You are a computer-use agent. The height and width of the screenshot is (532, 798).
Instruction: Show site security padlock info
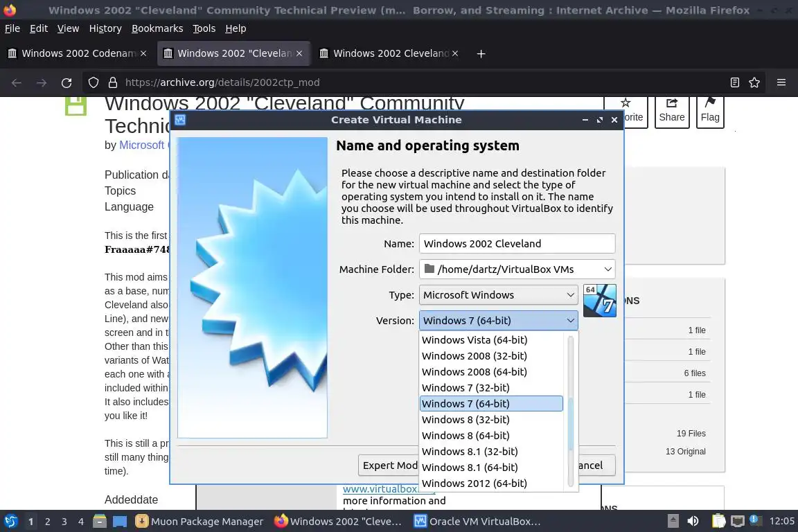[113, 82]
